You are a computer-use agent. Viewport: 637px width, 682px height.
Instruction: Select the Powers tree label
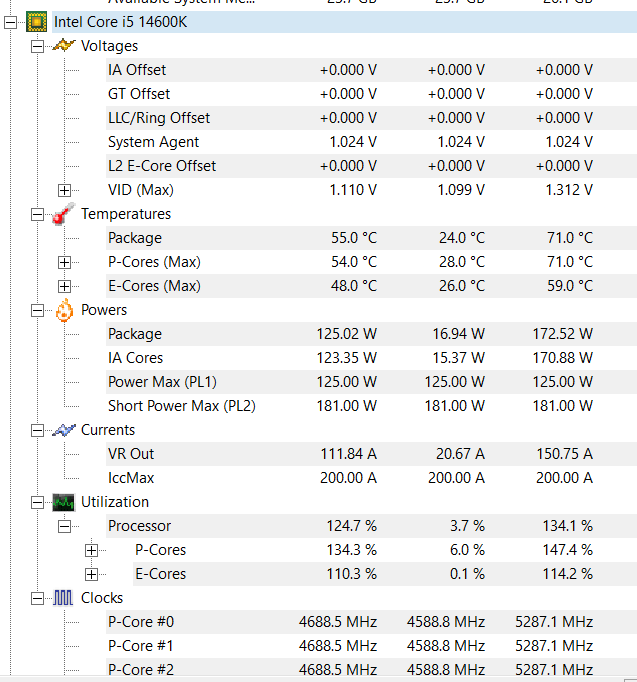point(104,310)
